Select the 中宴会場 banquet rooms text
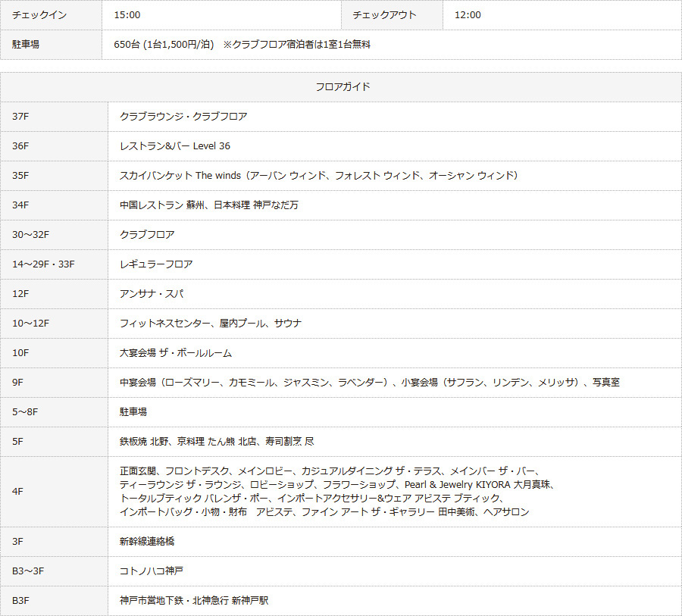The height and width of the screenshot is (616, 682). coord(369,383)
